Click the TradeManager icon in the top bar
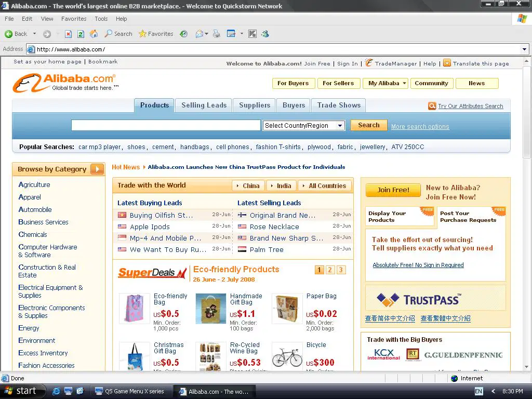The width and height of the screenshot is (532, 399). (x=369, y=63)
